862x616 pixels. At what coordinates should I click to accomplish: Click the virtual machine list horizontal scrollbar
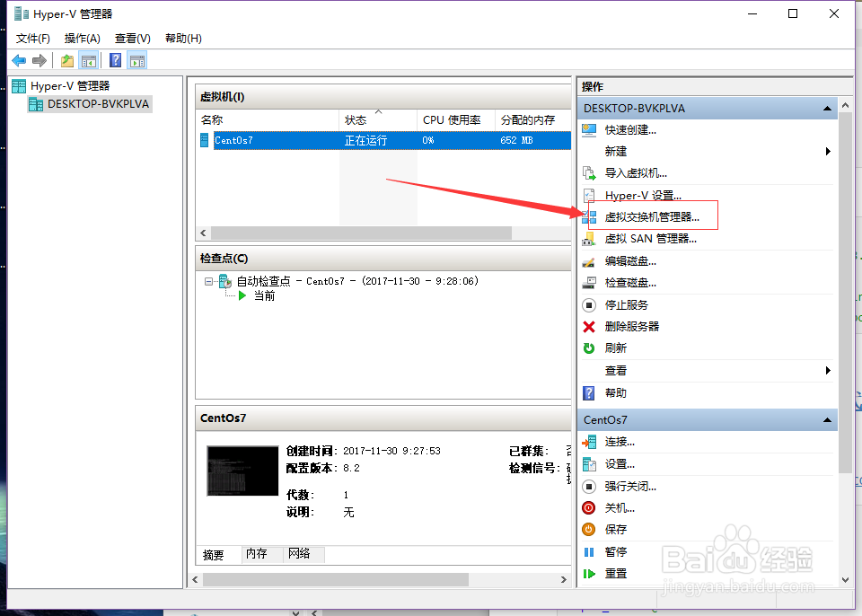click(361, 233)
